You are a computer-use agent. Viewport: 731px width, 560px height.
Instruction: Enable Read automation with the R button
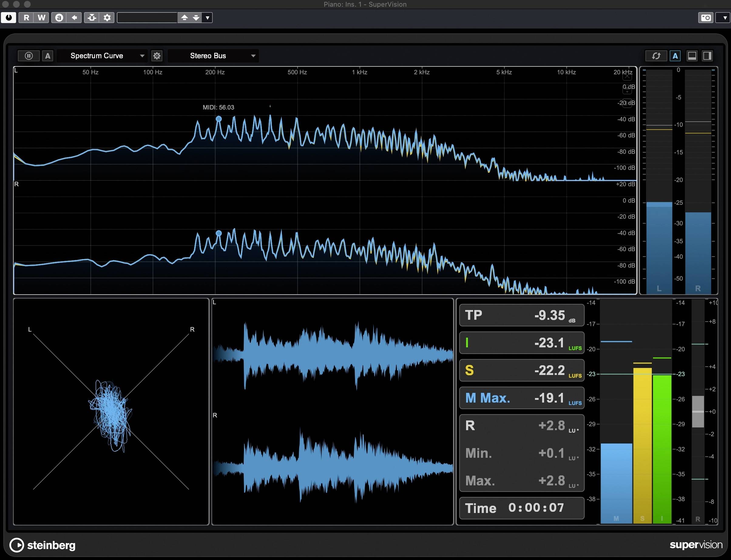(26, 18)
